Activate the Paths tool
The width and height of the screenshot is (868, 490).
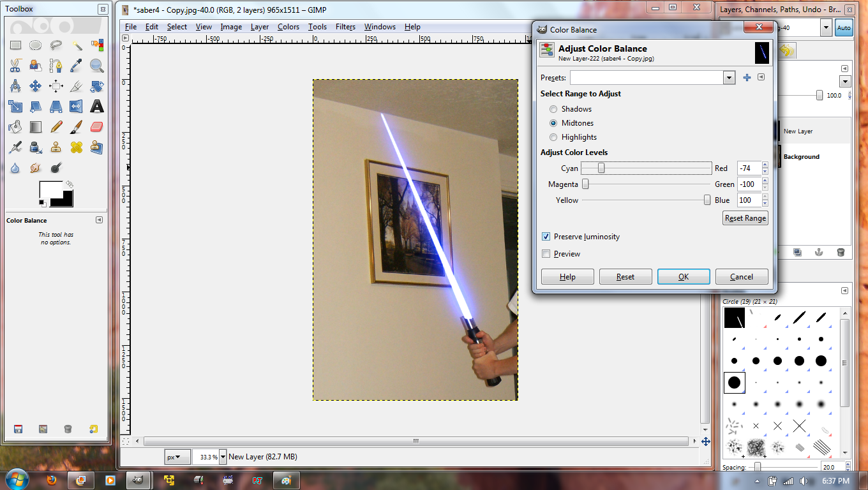point(56,66)
